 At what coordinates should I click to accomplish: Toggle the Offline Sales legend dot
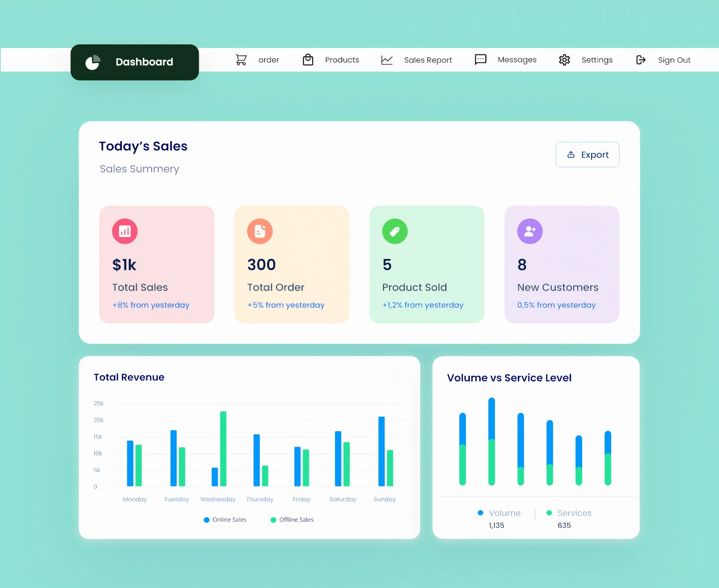[x=273, y=520]
